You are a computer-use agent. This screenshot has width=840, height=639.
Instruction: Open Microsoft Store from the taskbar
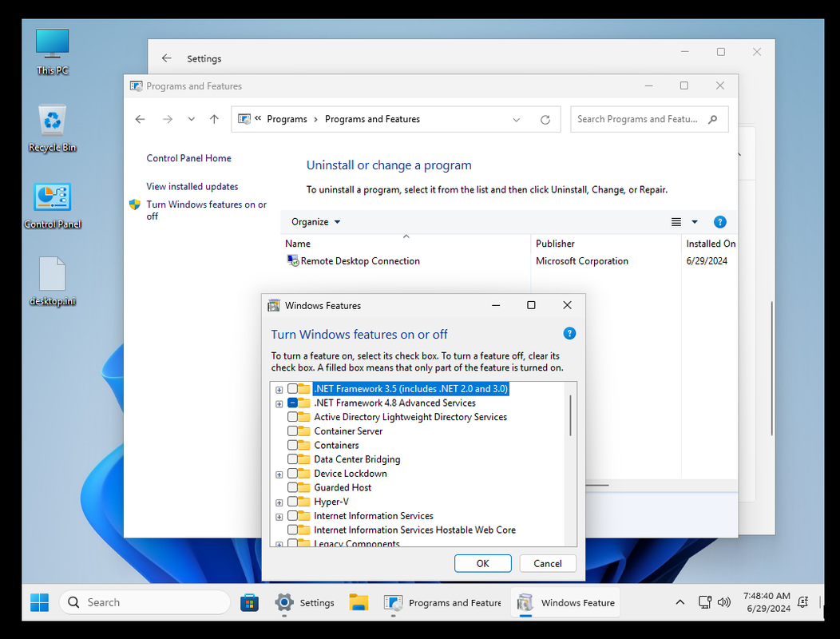[249, 602]
